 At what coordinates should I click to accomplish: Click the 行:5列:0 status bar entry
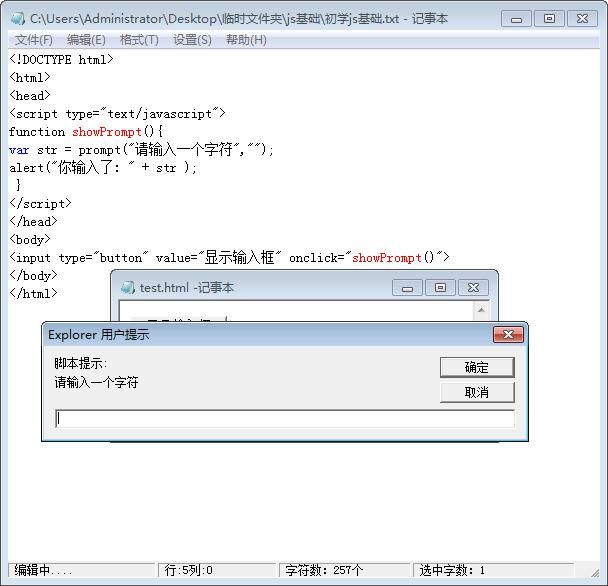[217, 570]
